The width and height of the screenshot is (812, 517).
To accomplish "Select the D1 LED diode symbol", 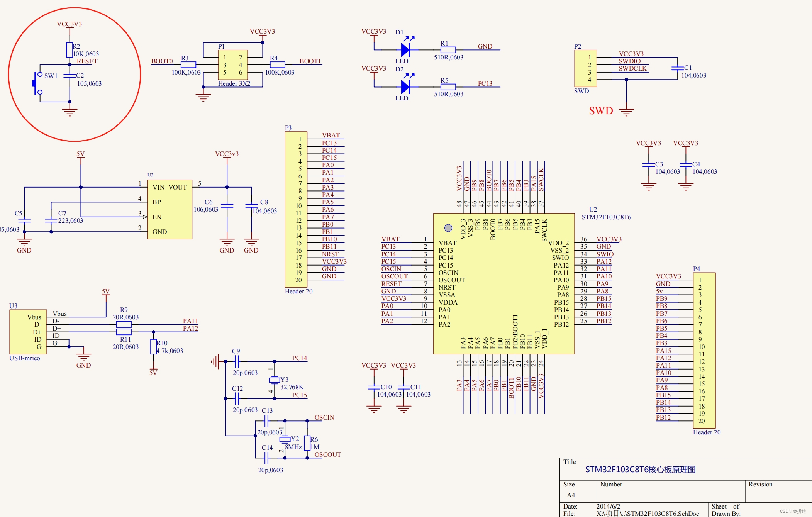I will coord(405,50).
